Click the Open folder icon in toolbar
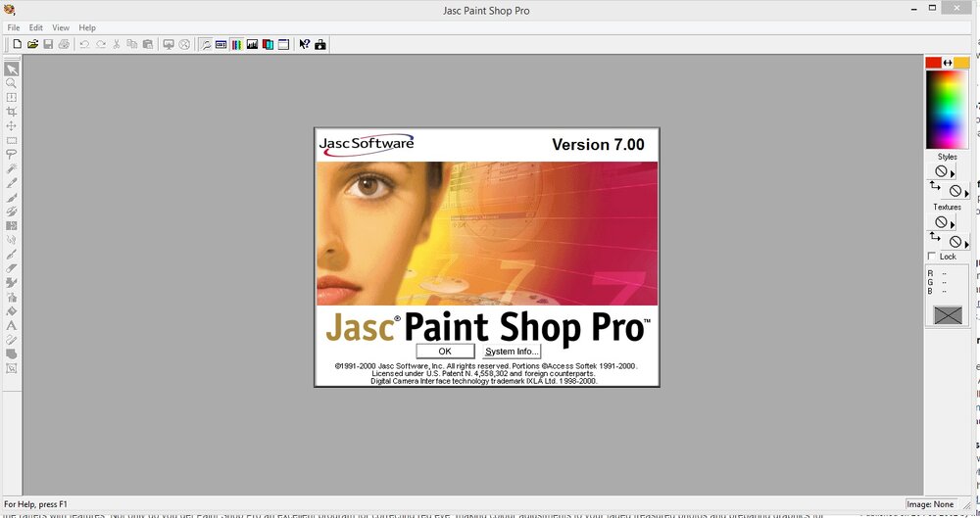The width and height of the screenshot is (980, 518). pos(33,44)
